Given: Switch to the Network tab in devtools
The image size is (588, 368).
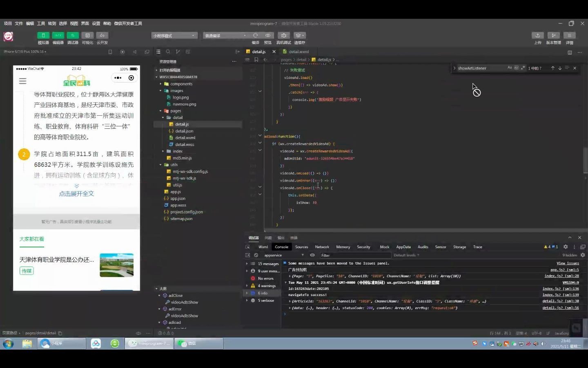Looking at the screenshot, I should click(322, 247).
